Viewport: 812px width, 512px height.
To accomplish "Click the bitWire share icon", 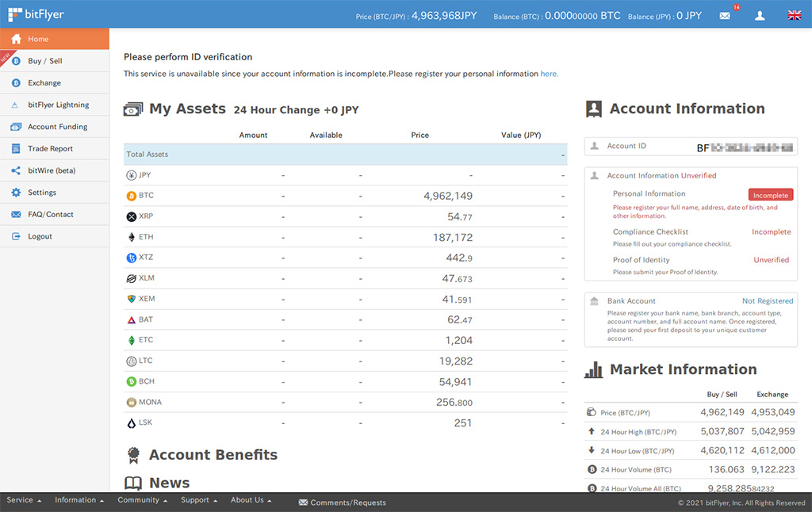I will pyautogui.click(x=16, y=170).
